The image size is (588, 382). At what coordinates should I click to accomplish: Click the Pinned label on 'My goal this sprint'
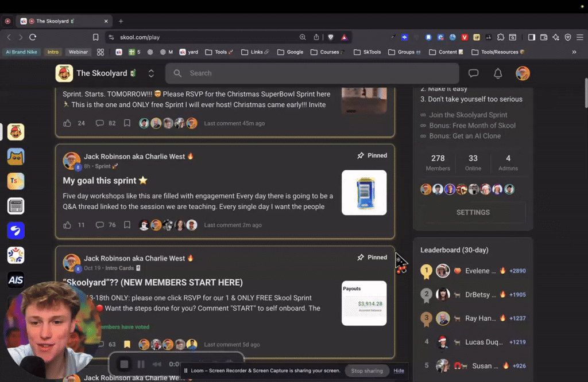point(372,155)
